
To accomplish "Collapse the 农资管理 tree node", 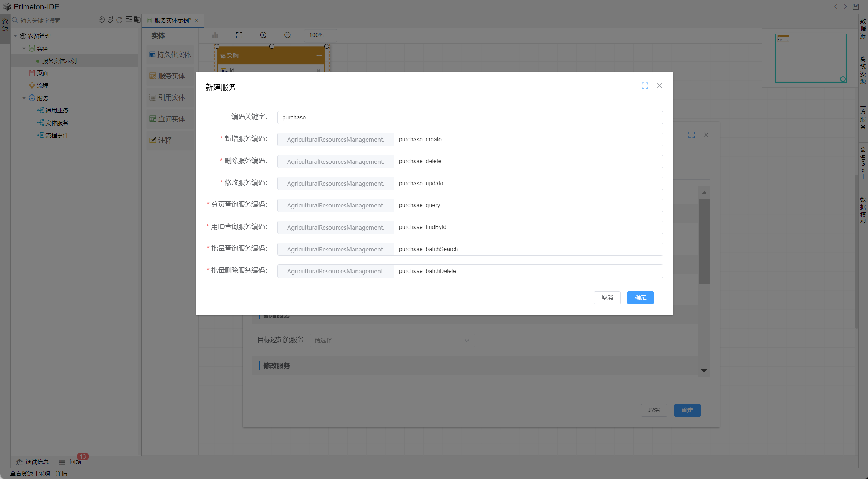I will point(15,36).
